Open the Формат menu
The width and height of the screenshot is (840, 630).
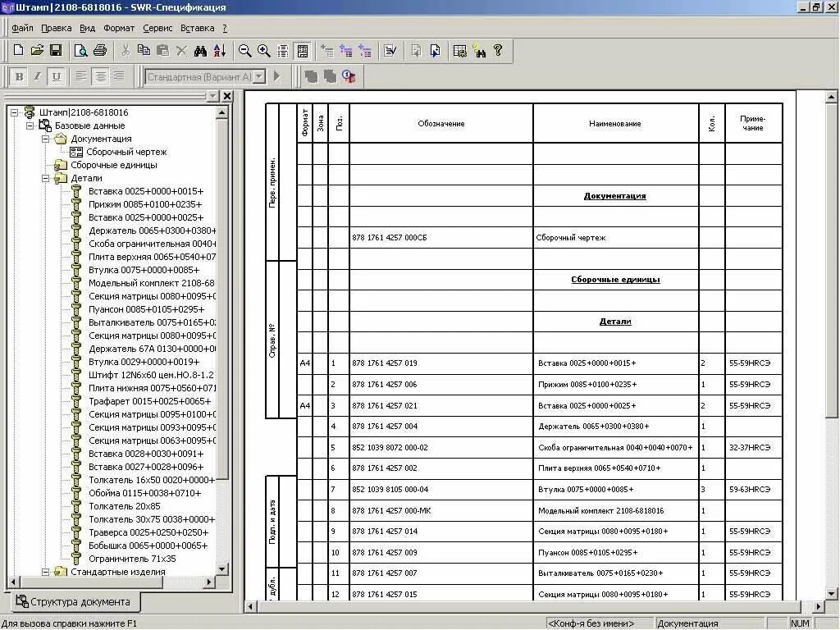tap(119, 28)
